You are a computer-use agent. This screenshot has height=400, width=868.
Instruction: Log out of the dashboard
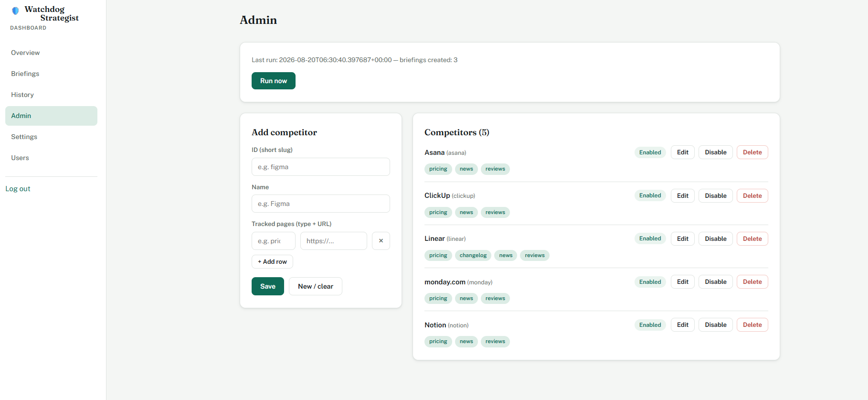click(x=18, y=189)
